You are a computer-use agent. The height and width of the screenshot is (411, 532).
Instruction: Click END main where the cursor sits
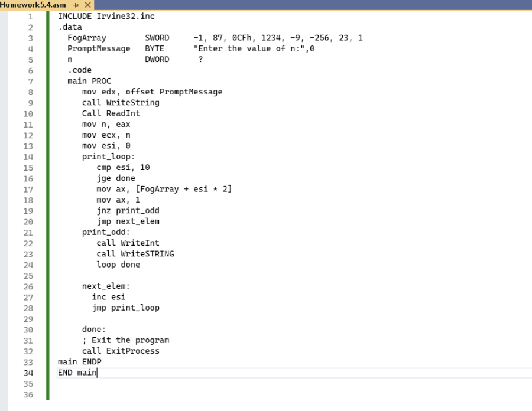pyautogui.click(x=76, y=372)
